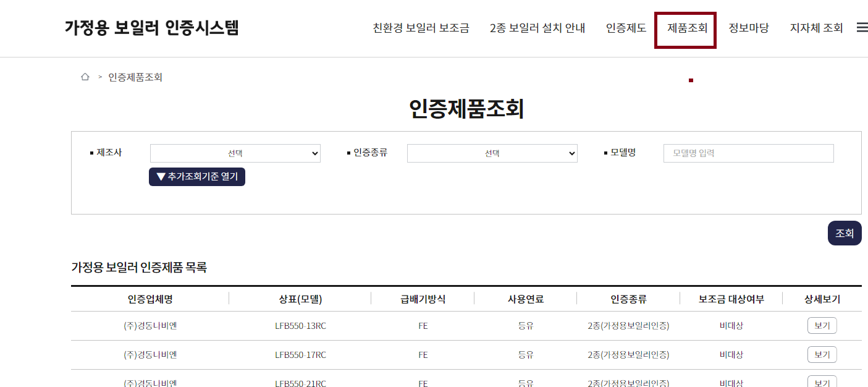This screenshot has width=868, height=387.
Task: Select the 인증제도 menu item
Action: (626, 28)
